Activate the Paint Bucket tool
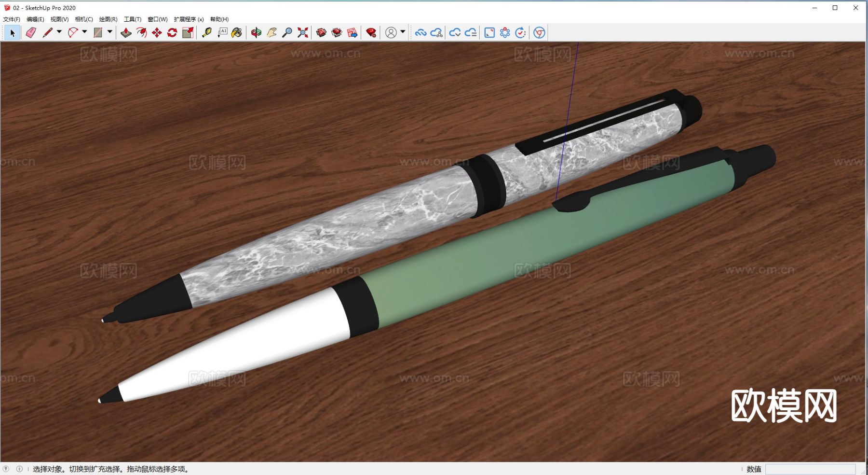Image resolution: width=868 pixels, height=475 pixels. [x=237, y=33]
